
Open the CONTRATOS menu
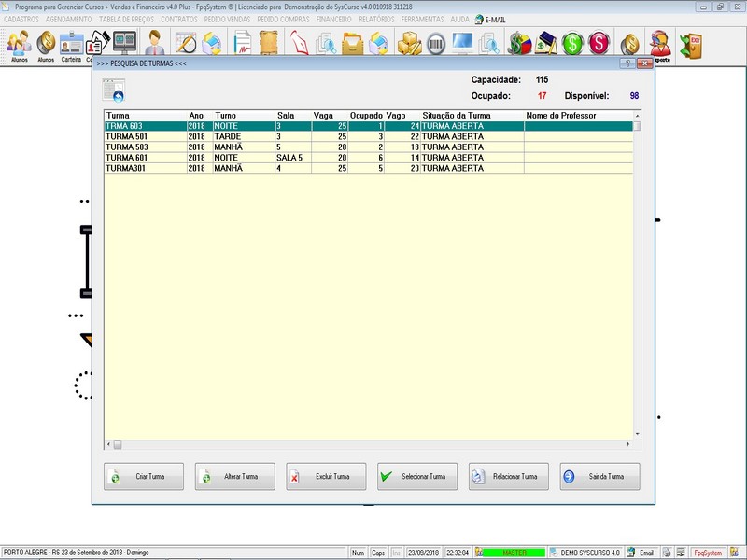178,20
